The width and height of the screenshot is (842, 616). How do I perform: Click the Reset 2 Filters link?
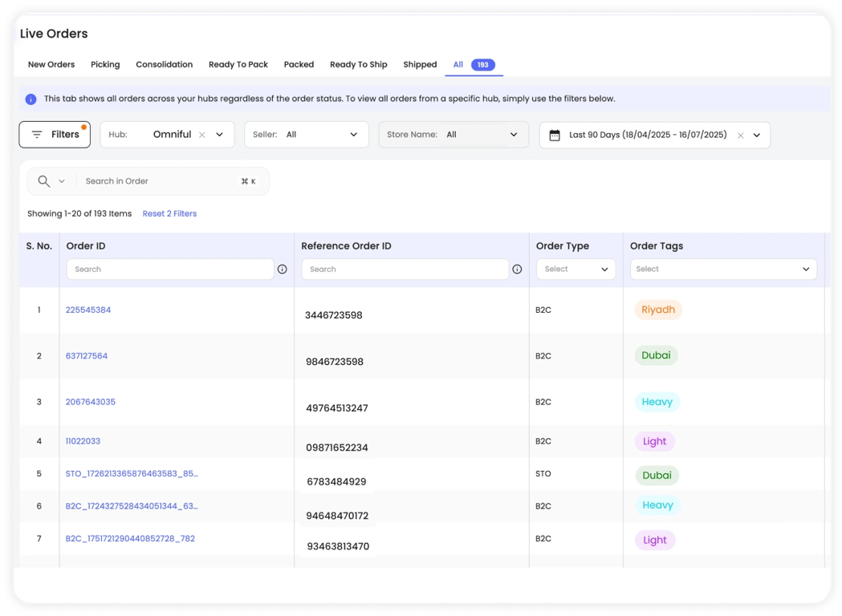pos(169,214)
